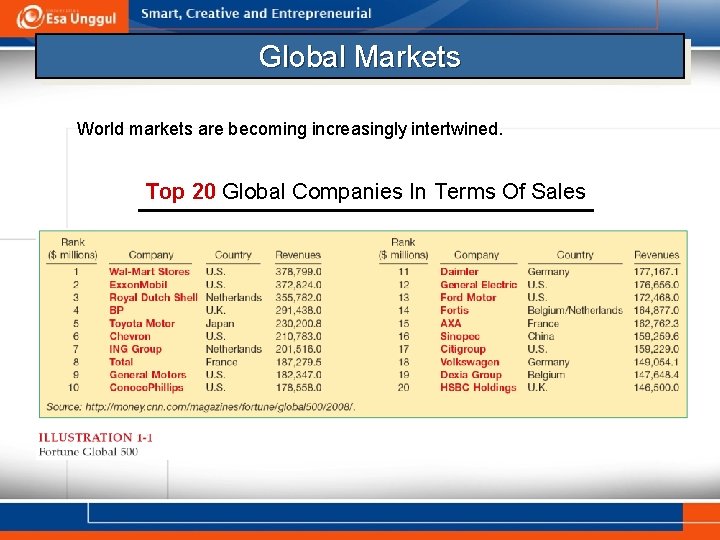Click the left table's 'Revenues' column header
The width and height of the screenshot is (720, 540).
[x=298, y=255]
